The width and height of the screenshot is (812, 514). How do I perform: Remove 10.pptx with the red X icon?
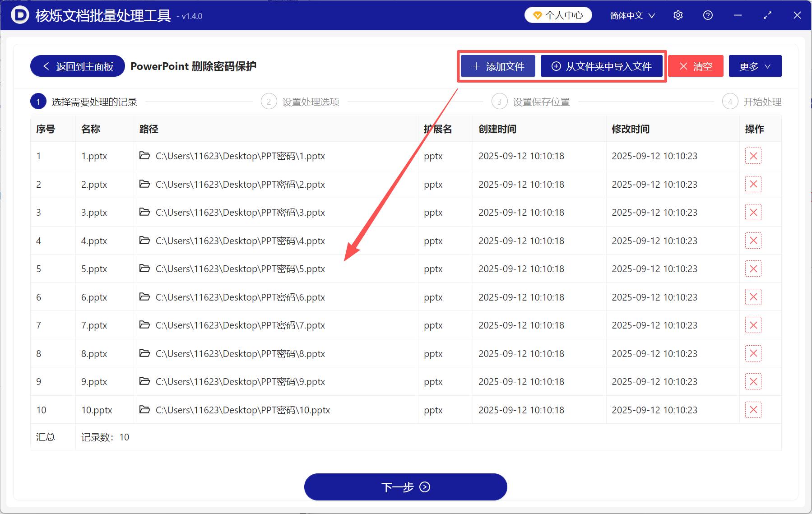(753, 410)
